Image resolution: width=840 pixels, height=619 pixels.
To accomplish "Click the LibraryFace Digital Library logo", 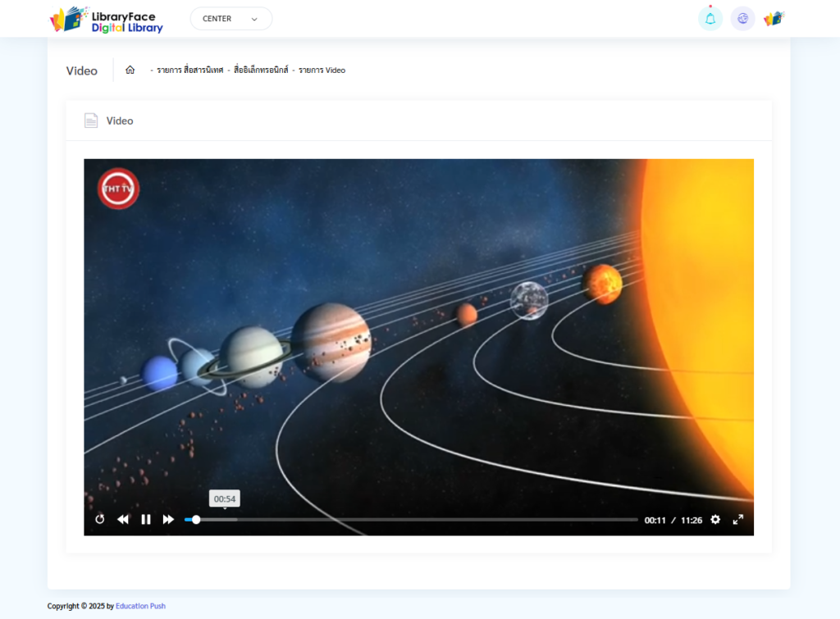I will (x=107, y=20).
